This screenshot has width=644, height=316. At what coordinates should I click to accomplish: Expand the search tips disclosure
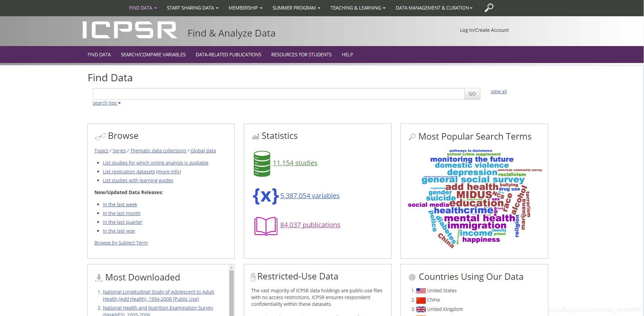pos(107,103)
